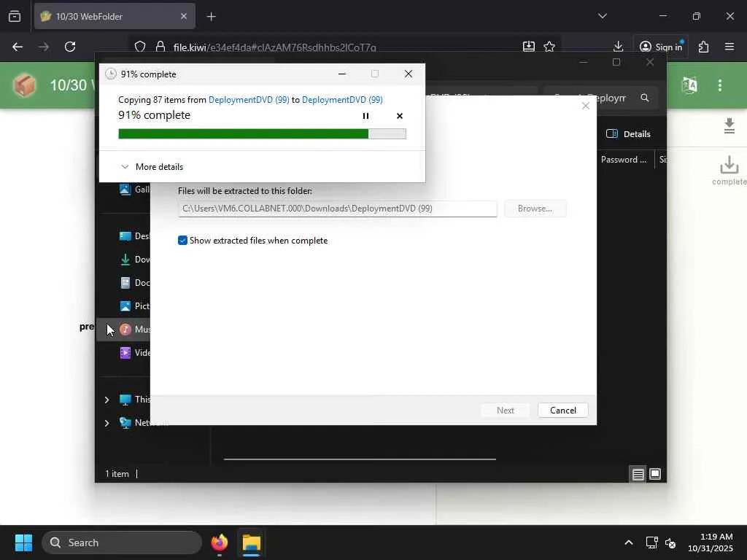This screenshot has height=560, width=747.
Task: Open File Explorer from the taskbar
Action: tap(251, 542)
